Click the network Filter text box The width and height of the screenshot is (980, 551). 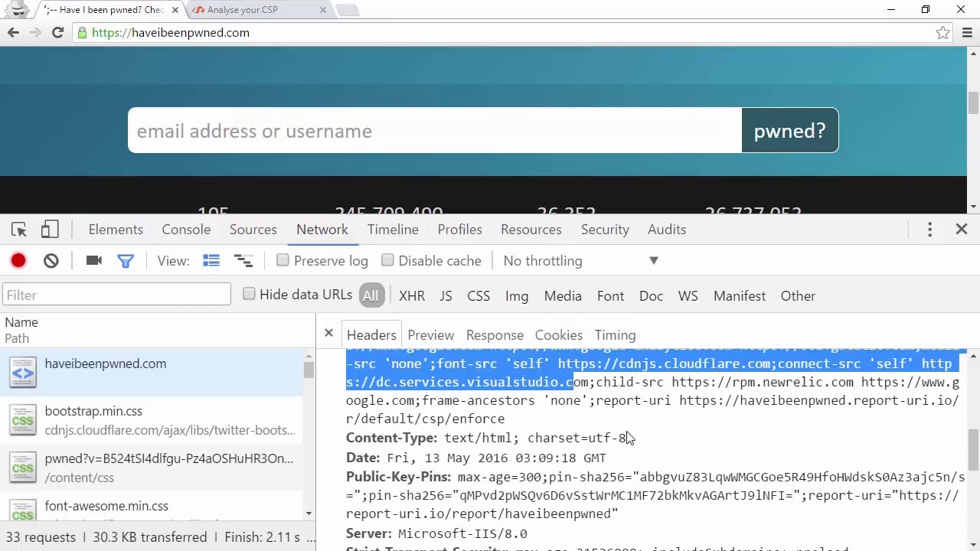pos(116,295)
